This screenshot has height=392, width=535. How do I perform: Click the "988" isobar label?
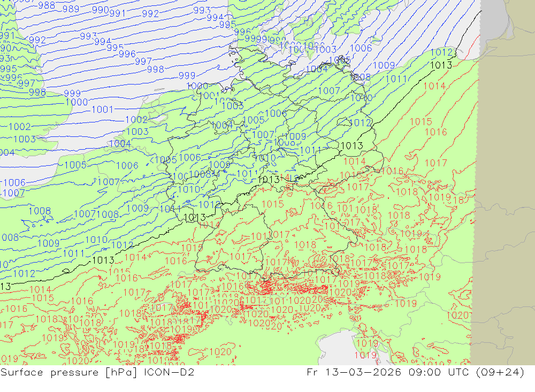pyautogui.click(x=47, y=5)
